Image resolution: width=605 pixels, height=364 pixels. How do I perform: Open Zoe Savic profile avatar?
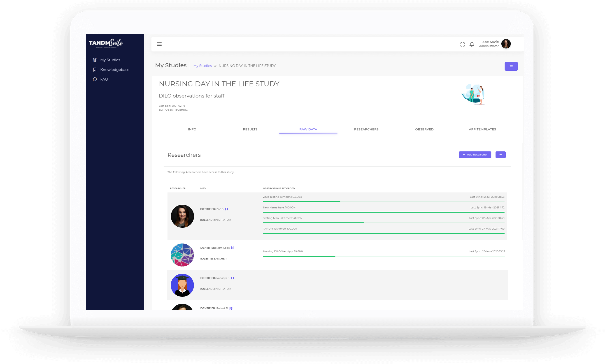[506, 44]
